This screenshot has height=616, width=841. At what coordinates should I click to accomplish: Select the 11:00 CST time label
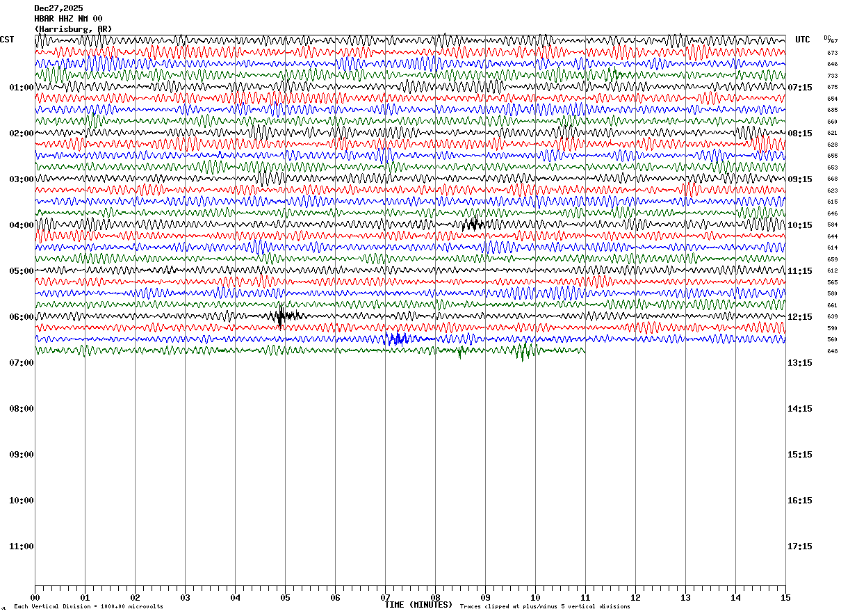(22, 546)
